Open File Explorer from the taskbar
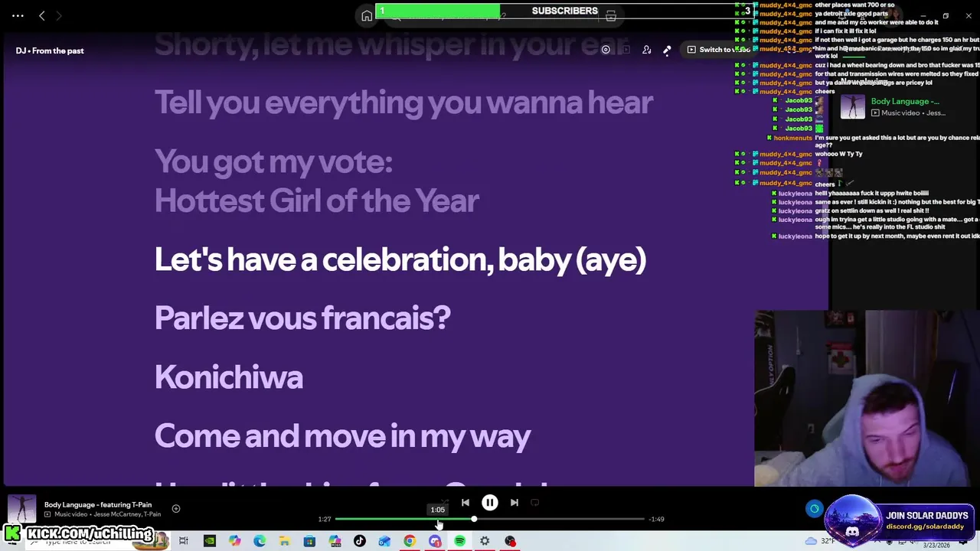Viewport: 980px width, 551px height. coord(284,541)
